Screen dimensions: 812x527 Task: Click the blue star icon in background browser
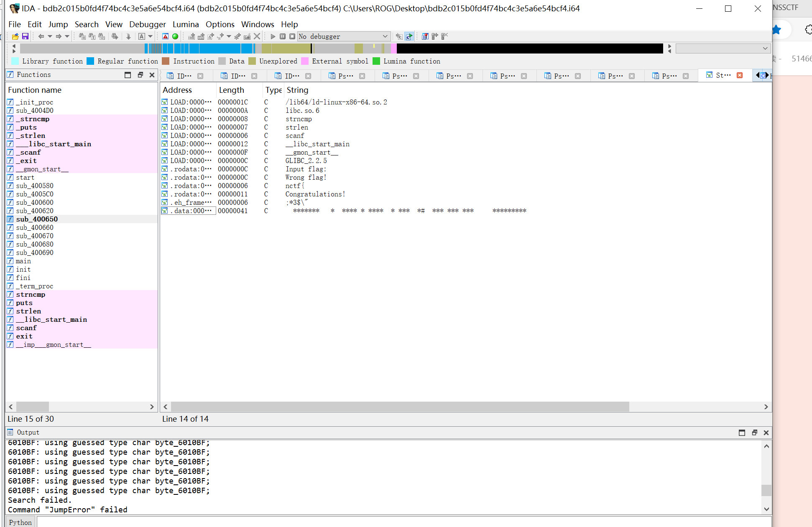(x=777, y=30)
